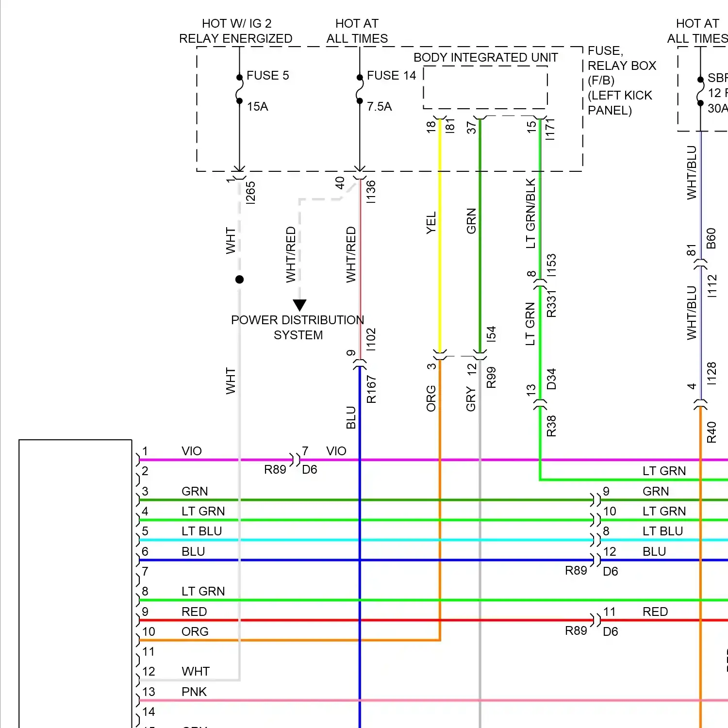Click the vertical "YEL" wire label

coord(431,223)
